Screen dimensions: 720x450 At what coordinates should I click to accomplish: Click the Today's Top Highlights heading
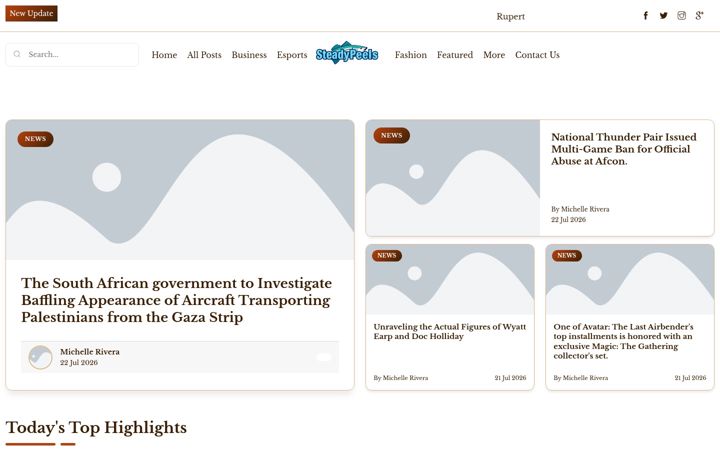point(96,428)
